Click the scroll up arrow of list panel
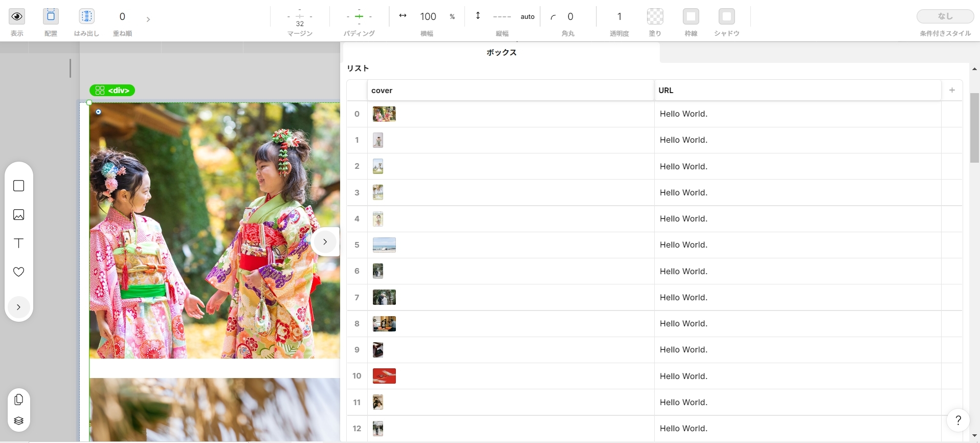The height and width of the screenshot is (443, 980). (974, 69)
